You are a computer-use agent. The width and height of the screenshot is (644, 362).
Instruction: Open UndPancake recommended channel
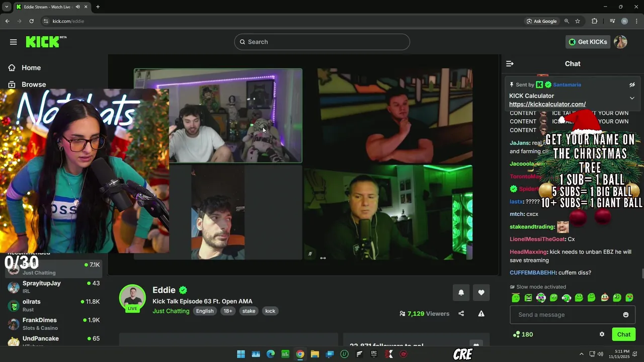click(54, 340)
